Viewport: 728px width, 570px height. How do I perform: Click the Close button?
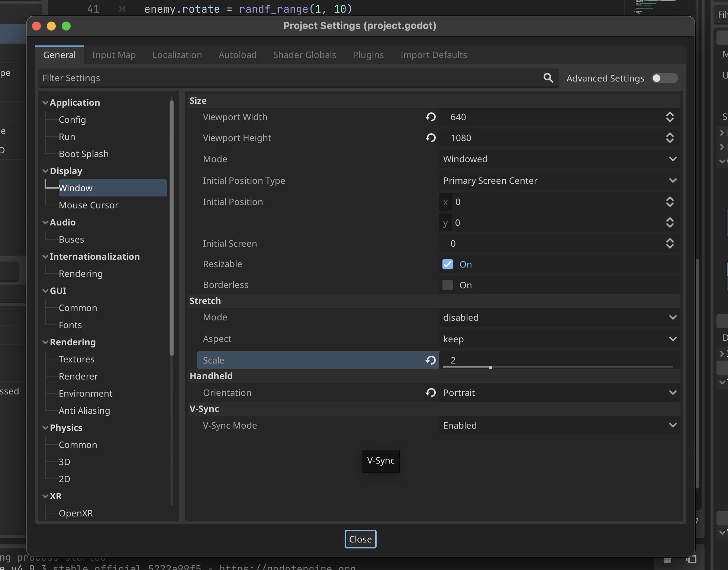coord(360,539)
